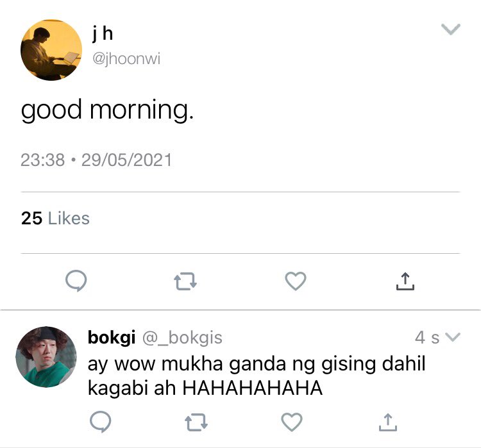Open jh's profile picture
This screenshot has height=448, width=481.
tap(51, 50)
